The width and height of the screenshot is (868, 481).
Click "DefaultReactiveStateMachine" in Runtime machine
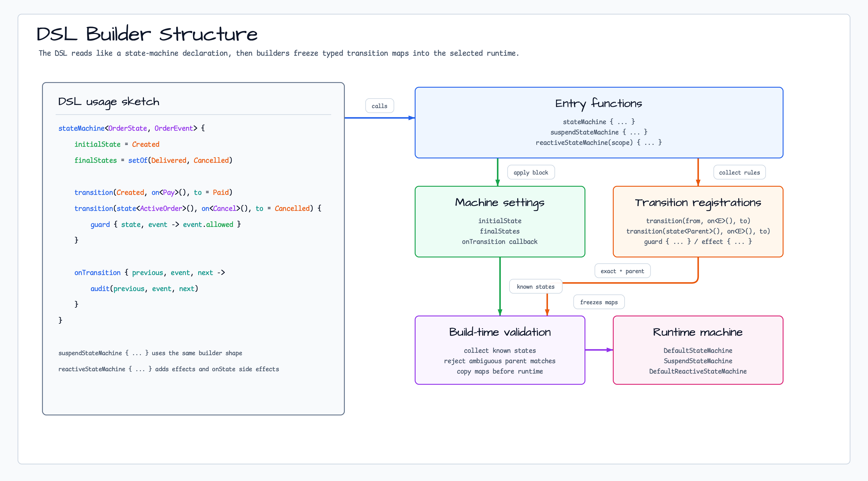coord(698,371)
